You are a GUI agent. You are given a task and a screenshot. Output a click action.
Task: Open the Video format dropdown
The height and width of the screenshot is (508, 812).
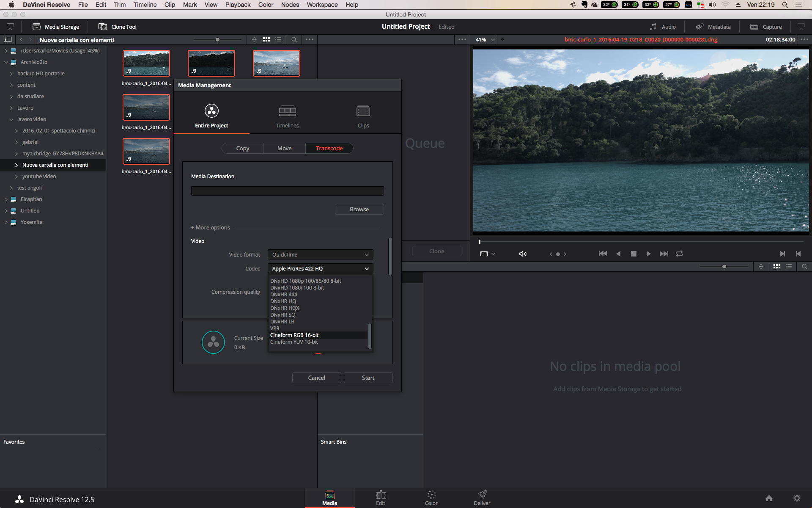click(320, 254)
